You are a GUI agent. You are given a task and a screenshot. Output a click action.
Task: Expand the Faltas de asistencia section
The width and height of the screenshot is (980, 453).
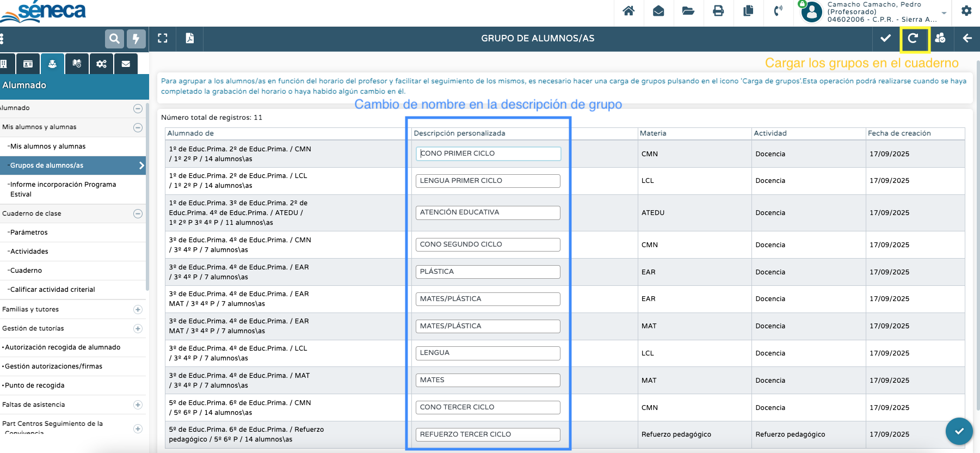[x=138, y=405]
